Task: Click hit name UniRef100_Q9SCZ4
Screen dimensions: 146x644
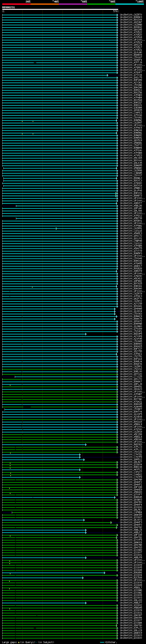Action: click(x=131, y=45)
